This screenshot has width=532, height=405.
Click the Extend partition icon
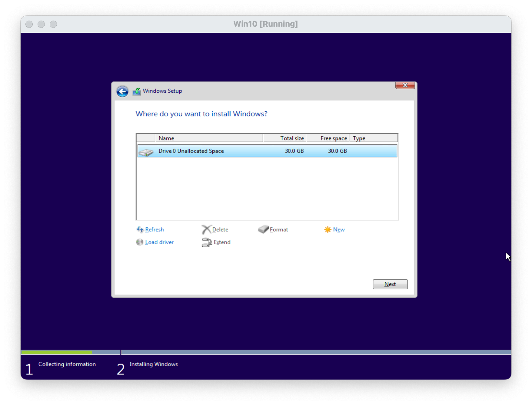click(x=207, y=242)
